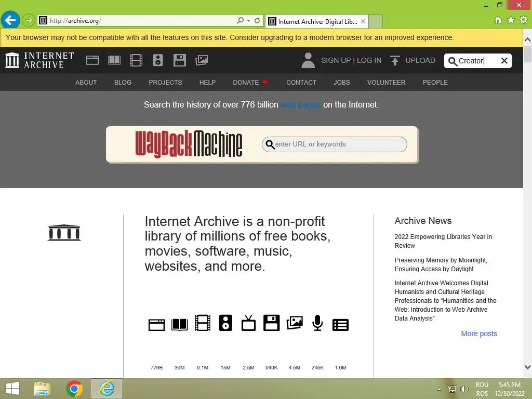Click the temple logo beside site description
The width and height of the screenshot is (532, 399).
pyautogui.click(x=64, y=233)
